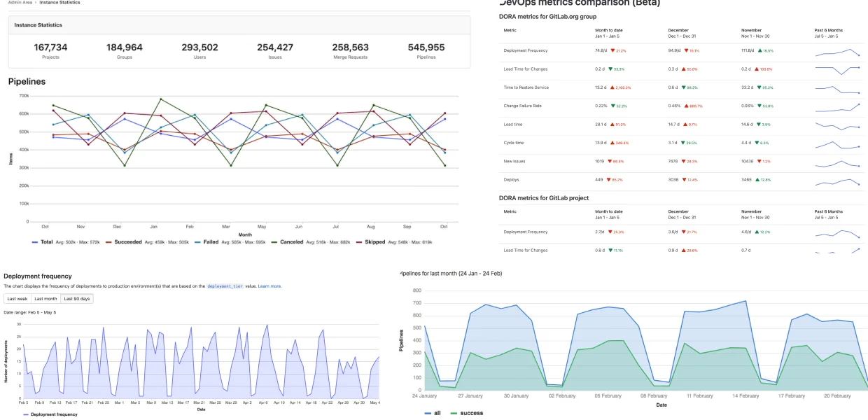The width and height of the screenshot is (868, 420).
Task: Click the deployment_tier code label
Action: click(x=225, y=286)
